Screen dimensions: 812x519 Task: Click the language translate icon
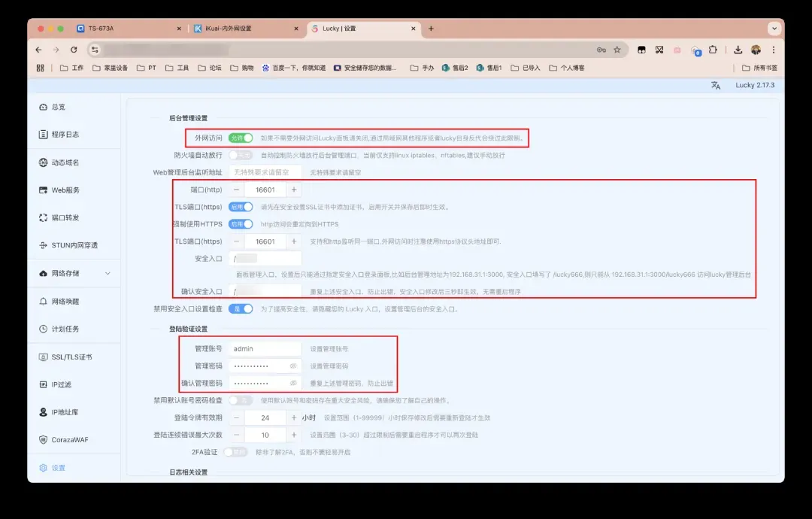pyautogui.click(x=716, y=86)
